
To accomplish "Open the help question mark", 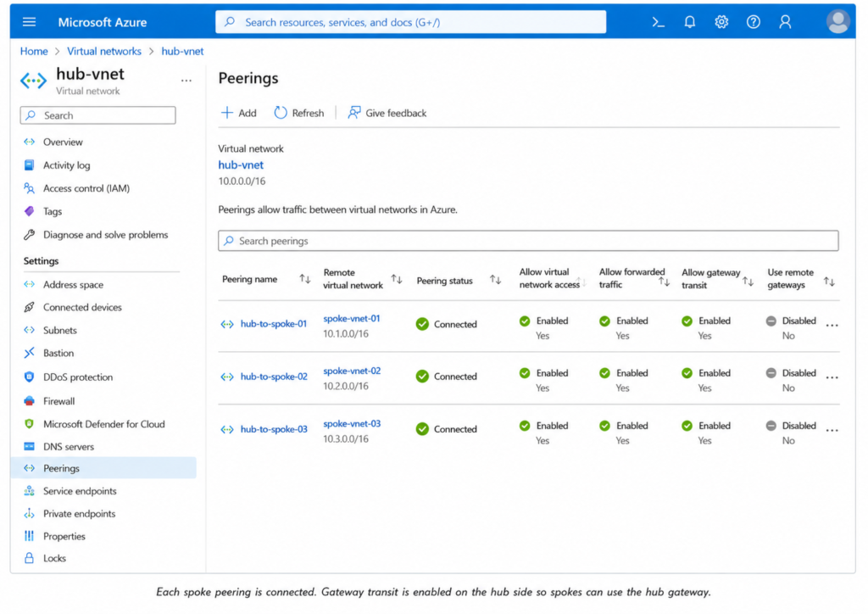I will coord(754,22).
